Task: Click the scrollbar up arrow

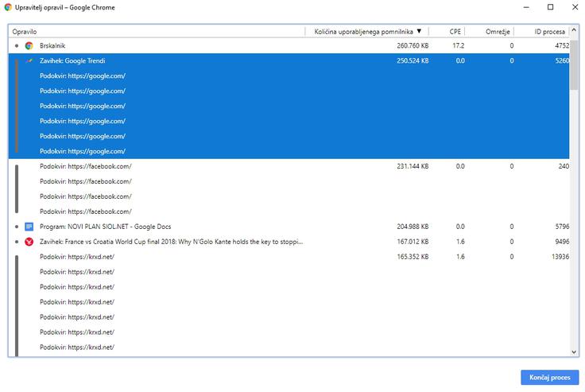Action: pos(574,30)
